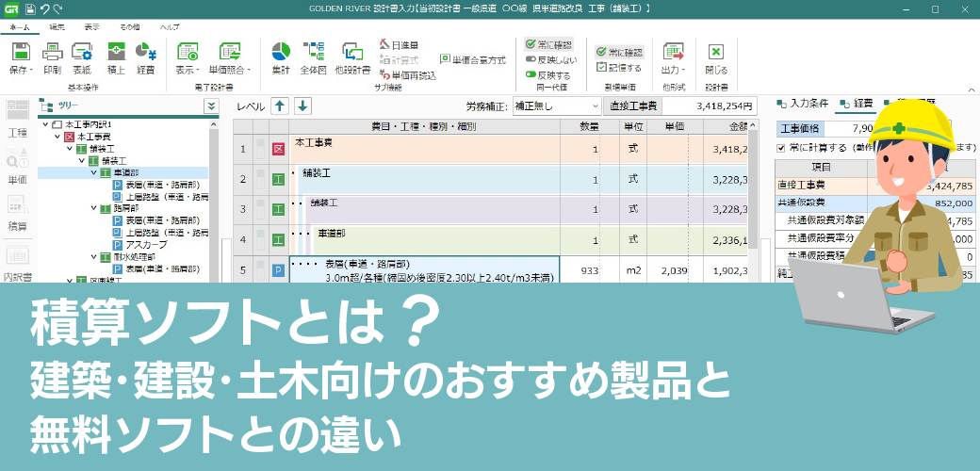The image size is (980, 471).
Task: Click the 3,418,254円 direct cost field
Action: coord(710,106)
